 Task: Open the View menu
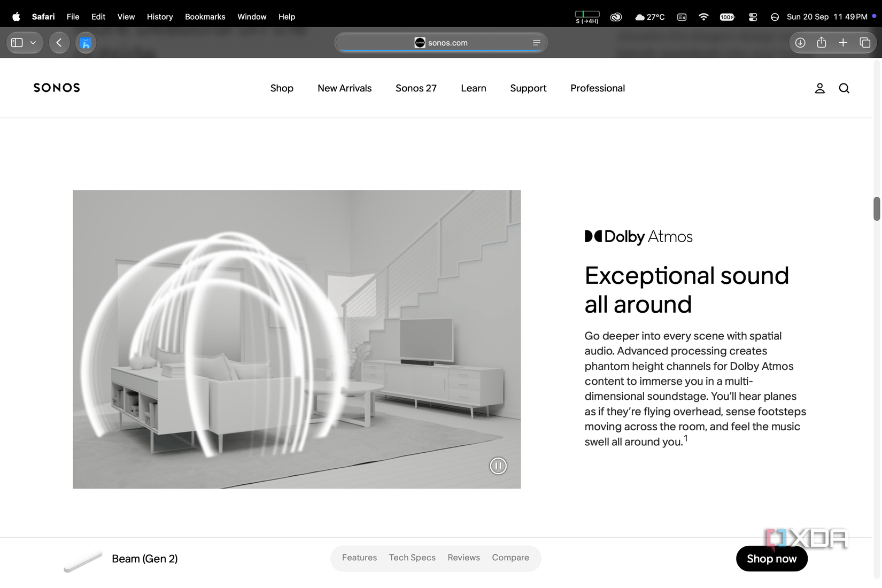[126, 17]
